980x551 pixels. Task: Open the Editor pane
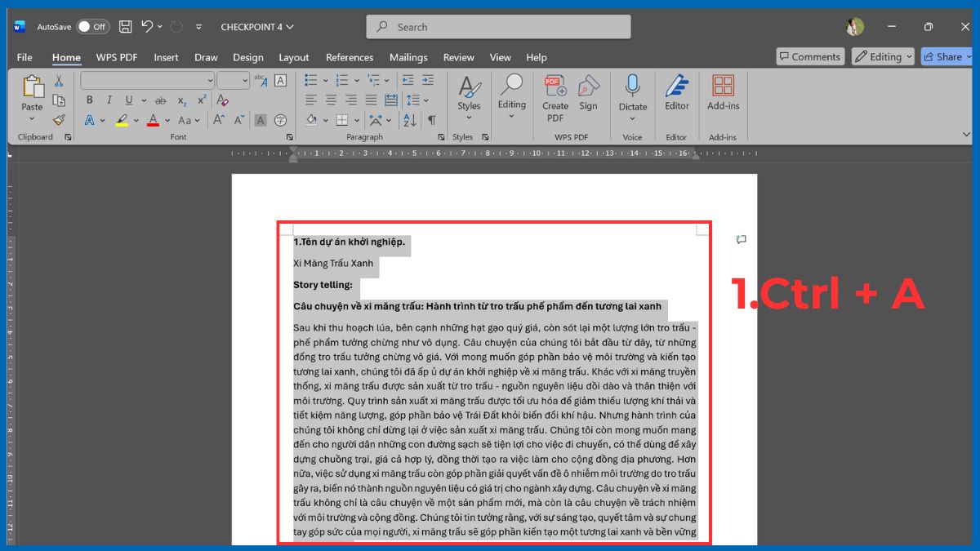coord(676,92)
